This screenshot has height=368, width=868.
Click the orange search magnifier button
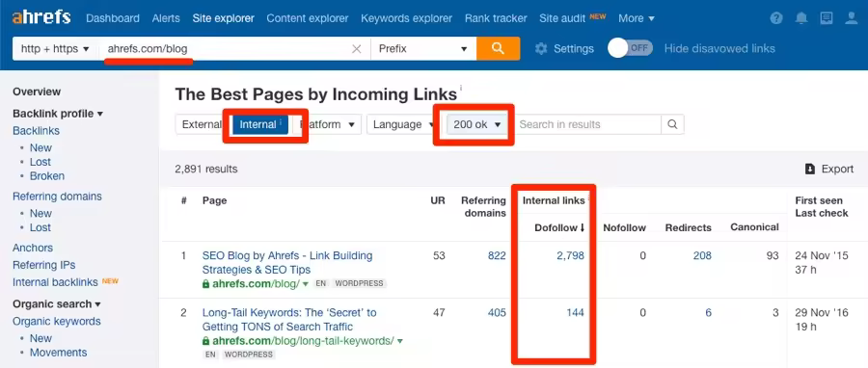point(498,48)
